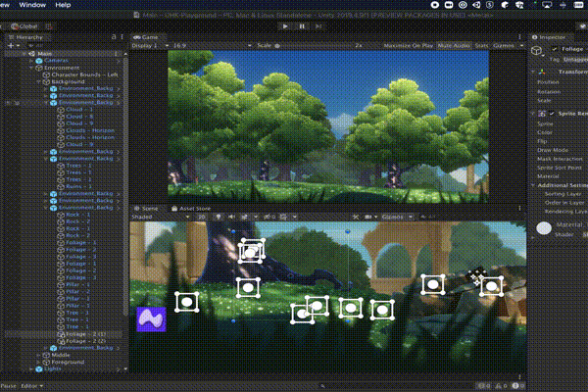Screen dimensions: 588x392
Task: Open the Shaded draw mode dropdown
Action: coord(160,217)
